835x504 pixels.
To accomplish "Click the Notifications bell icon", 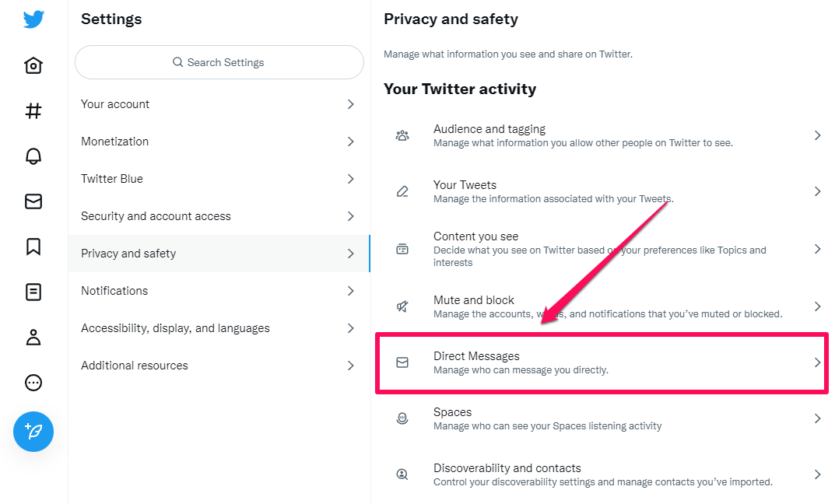I will tap(33, 156).
